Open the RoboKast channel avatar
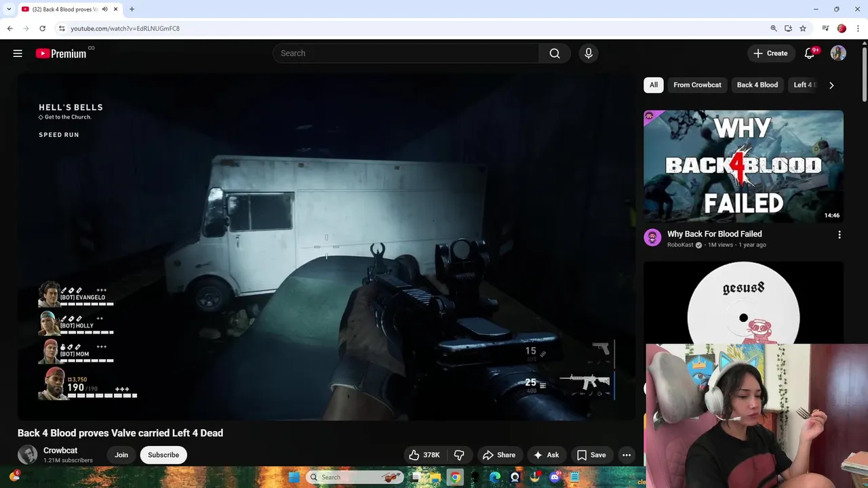 point(652,237)
